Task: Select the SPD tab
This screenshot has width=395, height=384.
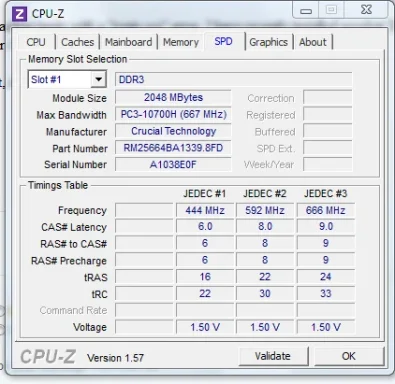Action: 223,41
